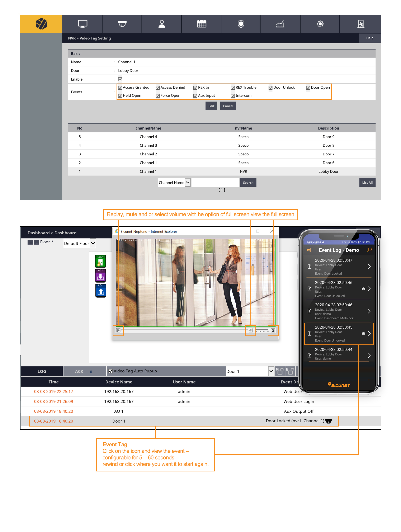Toggle Video Tag Auto Pupup checkbox
The width and height of the screenshot is (401, 532).
click(110, 371)
